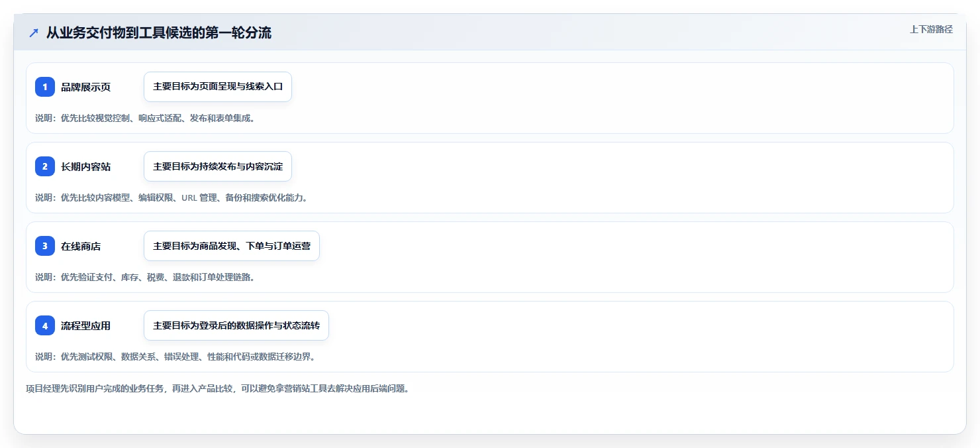This screenshot has height=448, width=980.
Task: Click the chip 主要目标为登录后的数据操作与状态流转
Action: [x=236, y=325]
